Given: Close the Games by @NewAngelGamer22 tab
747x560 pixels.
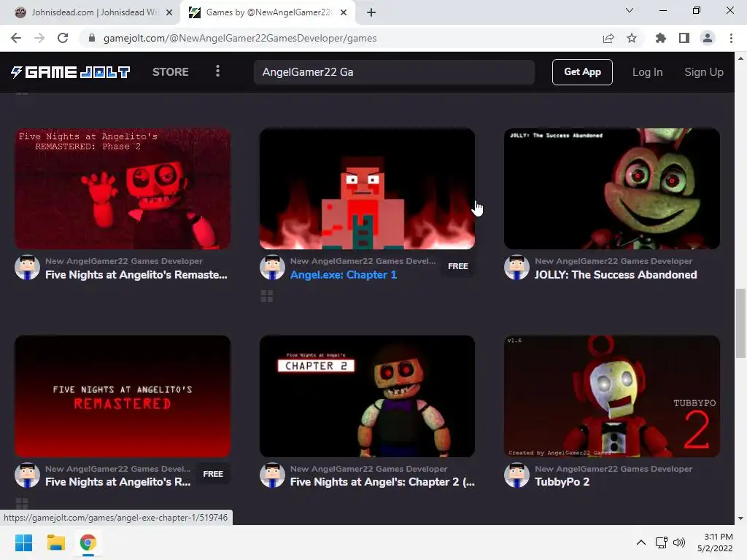Looking at the screenshot, I should tap(344, 12).
